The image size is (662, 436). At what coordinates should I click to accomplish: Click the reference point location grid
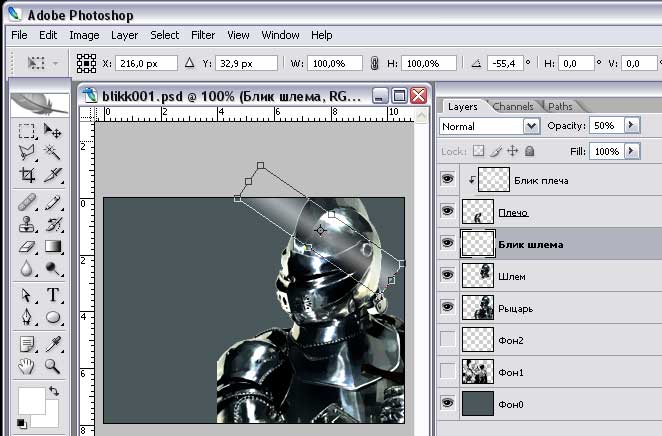point(86,64)
